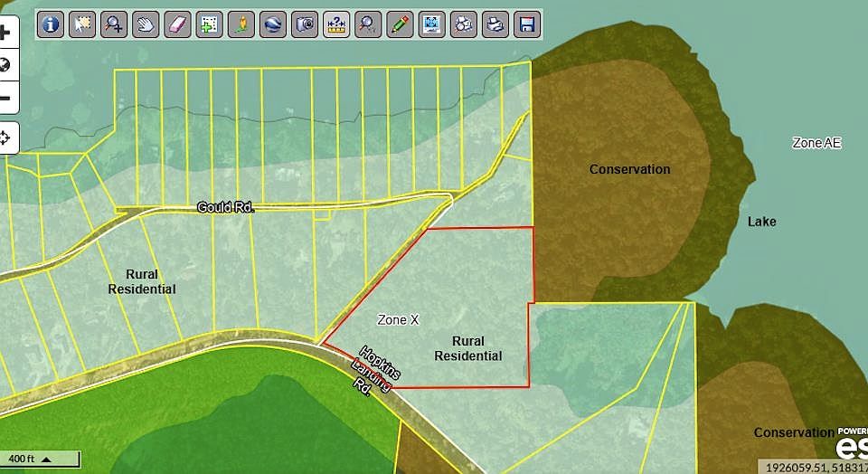Click the Identify info tool
This screenshot has width=868, height=474.
point(51,24)
